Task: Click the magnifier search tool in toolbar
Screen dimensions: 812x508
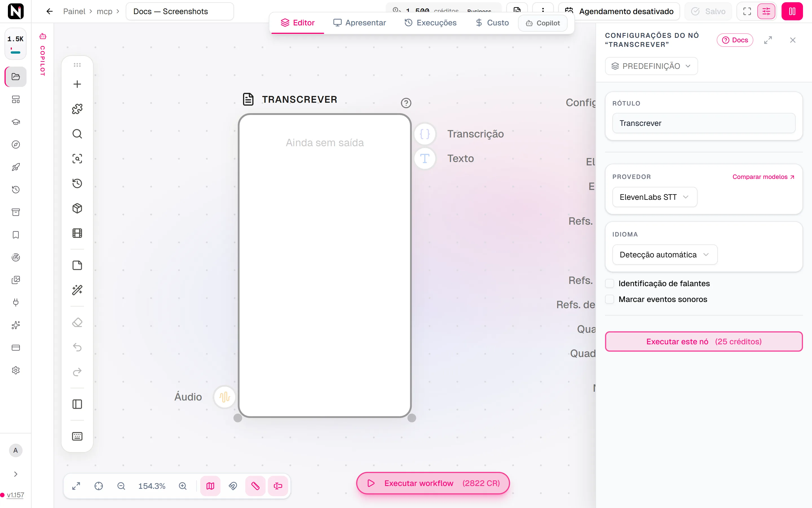Action: point(77,134)
